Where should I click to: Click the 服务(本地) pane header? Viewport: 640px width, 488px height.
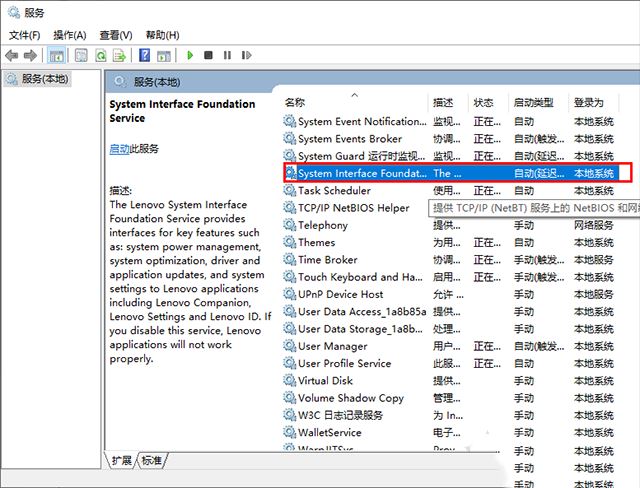coord(157,82)
